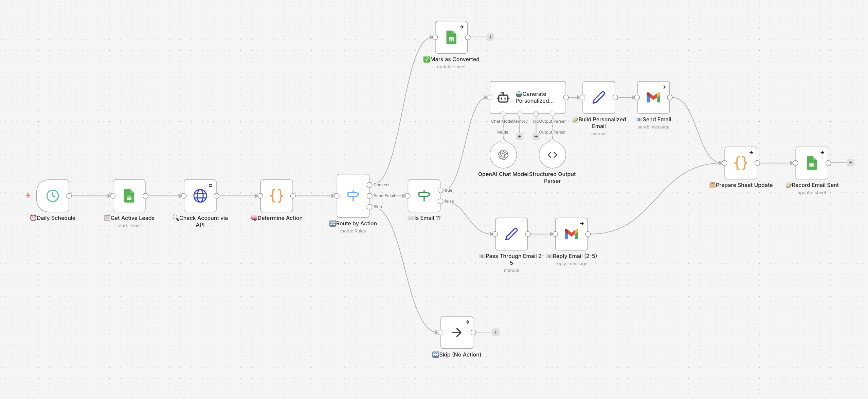This screenshot has height=399, width=868.
Task: Select the Structured Output Parser node
Action: [552, 155]
